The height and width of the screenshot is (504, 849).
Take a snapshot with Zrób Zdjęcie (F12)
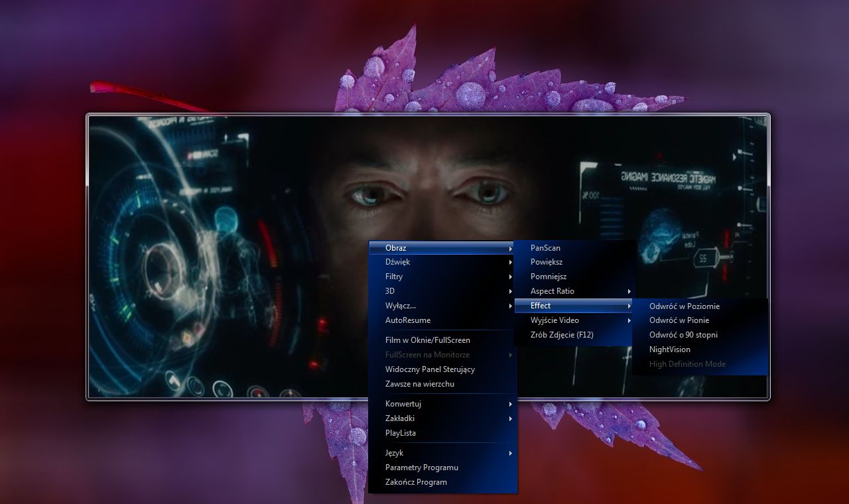574,335
